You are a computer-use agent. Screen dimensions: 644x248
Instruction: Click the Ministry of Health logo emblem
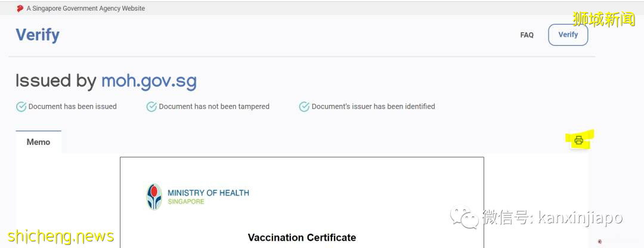pyautogui.click(x=154, y=197)
